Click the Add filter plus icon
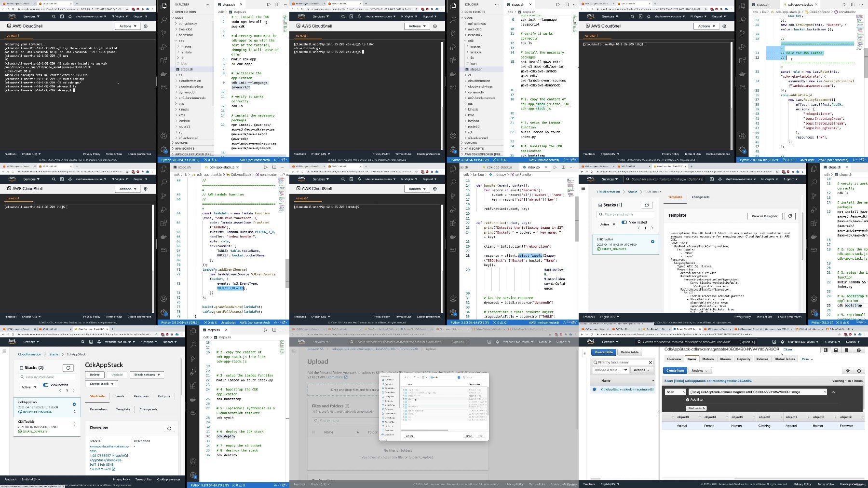 (688, 400)
